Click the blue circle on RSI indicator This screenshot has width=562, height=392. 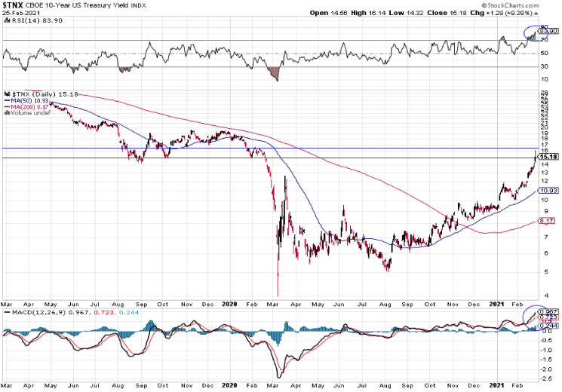(534, 32)
